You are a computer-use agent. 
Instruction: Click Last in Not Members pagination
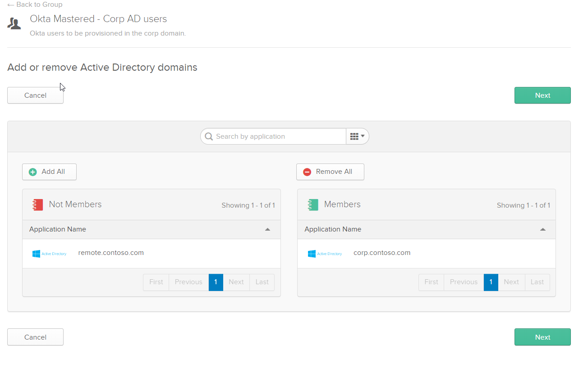click(x=262, y=282)
